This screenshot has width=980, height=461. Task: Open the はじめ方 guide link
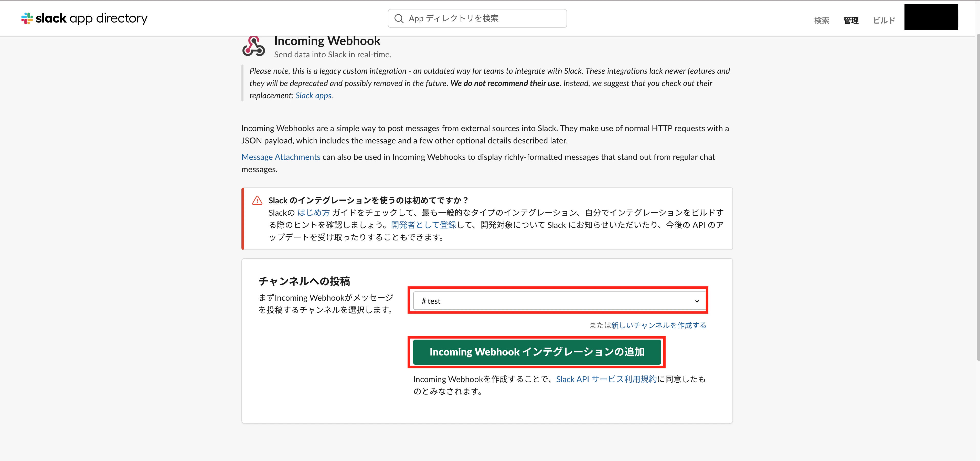pos(313,212)
